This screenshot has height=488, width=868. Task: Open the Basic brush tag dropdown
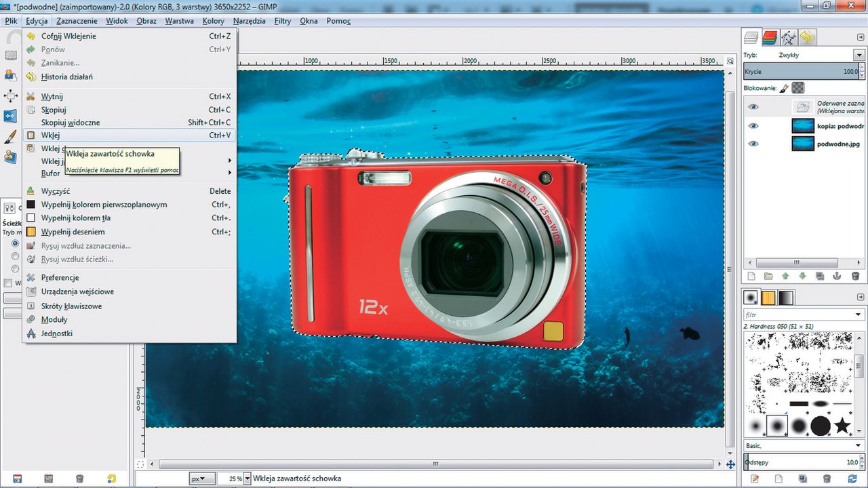[x=859, y=446]
